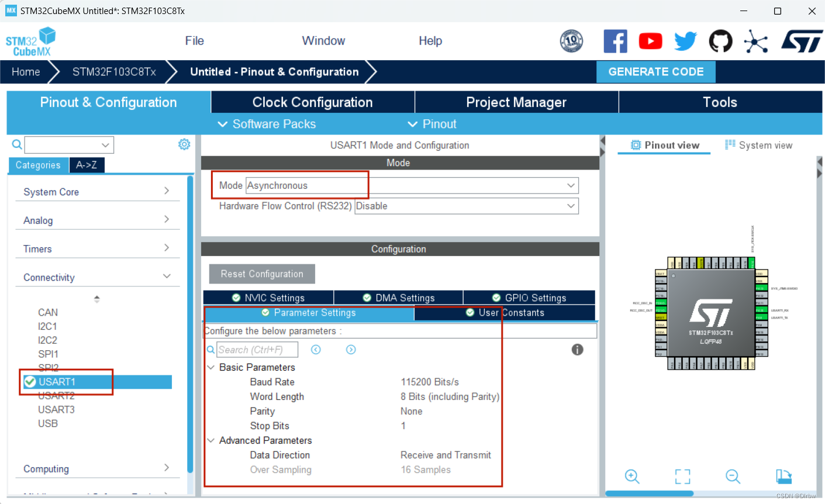Click the Reset Configuration button
The image size is (825, 504).
262,274
